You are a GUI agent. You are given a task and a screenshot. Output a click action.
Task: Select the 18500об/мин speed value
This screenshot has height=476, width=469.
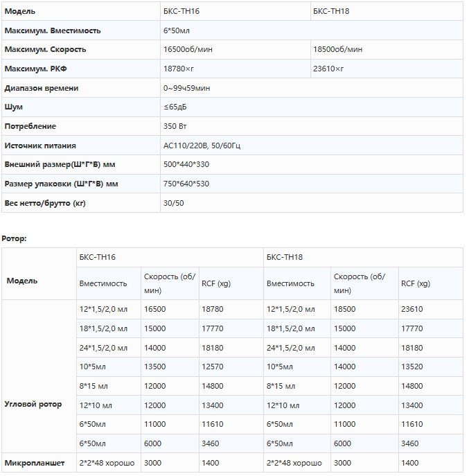[337, 50]
